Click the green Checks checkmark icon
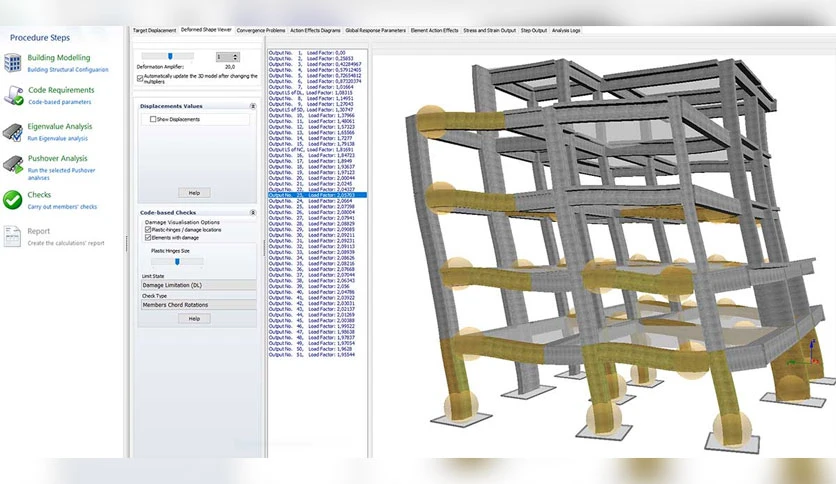This screenshot has width=836, height=484. coord(12,200)
